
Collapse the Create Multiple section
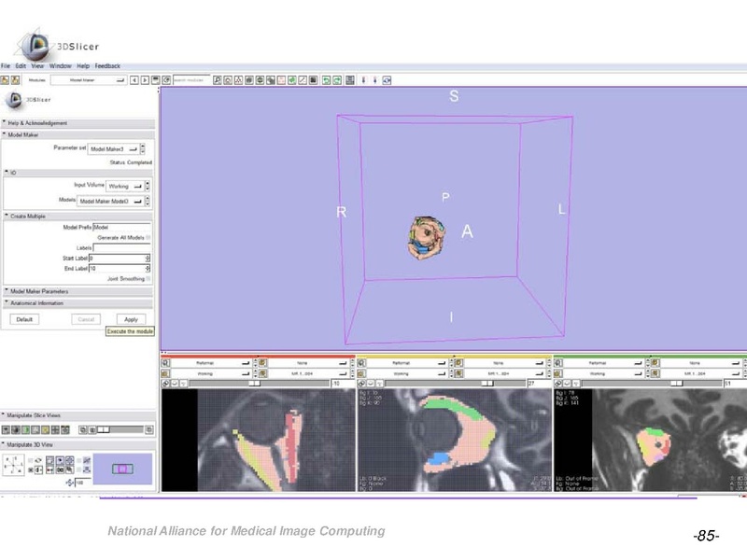tap(78, 216)
